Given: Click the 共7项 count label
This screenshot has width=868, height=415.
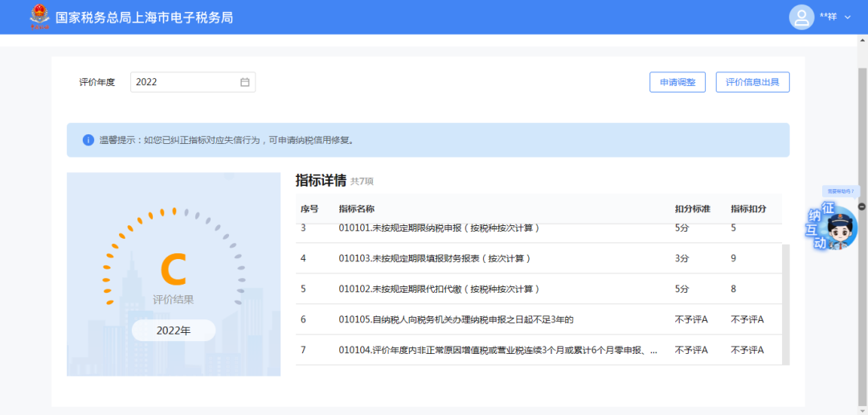Looking at the screenshot, I should click(x=362, y=182).
